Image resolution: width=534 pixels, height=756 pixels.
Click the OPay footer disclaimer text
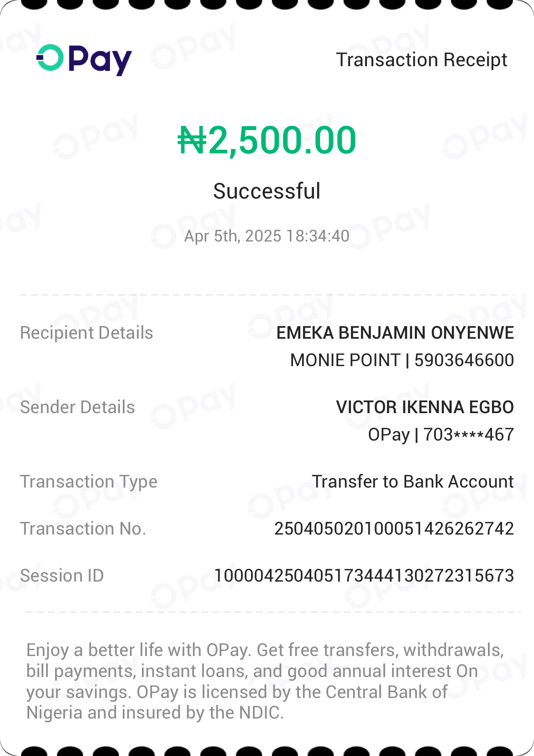pyautogui.click(x=265, y=681)
